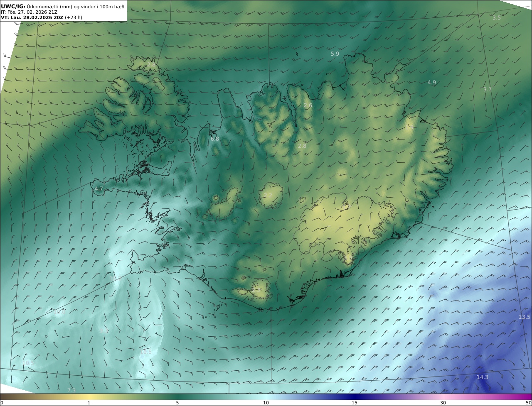Image resolution: width=532 pixels, height=406 pixels.
Task: Click the 4.9 value off the northeast coast
Action: click(432, 83)
